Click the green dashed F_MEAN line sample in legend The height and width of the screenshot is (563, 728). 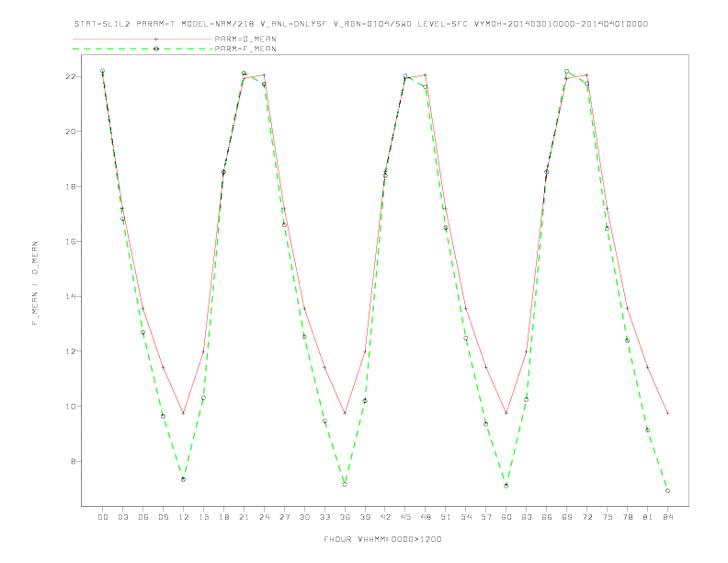tap(142, 49)
